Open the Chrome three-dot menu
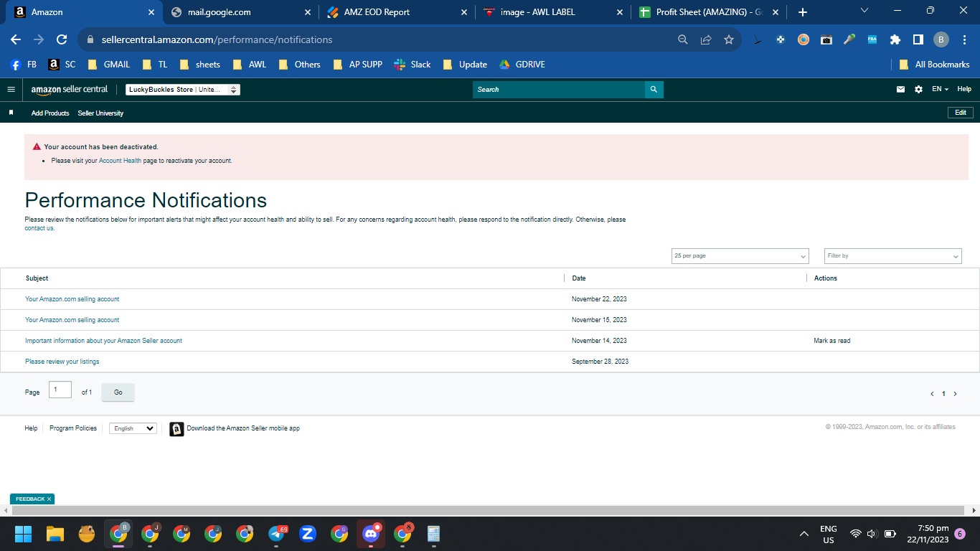This screenshot has height=551, width=980. [x=964, y=40]
